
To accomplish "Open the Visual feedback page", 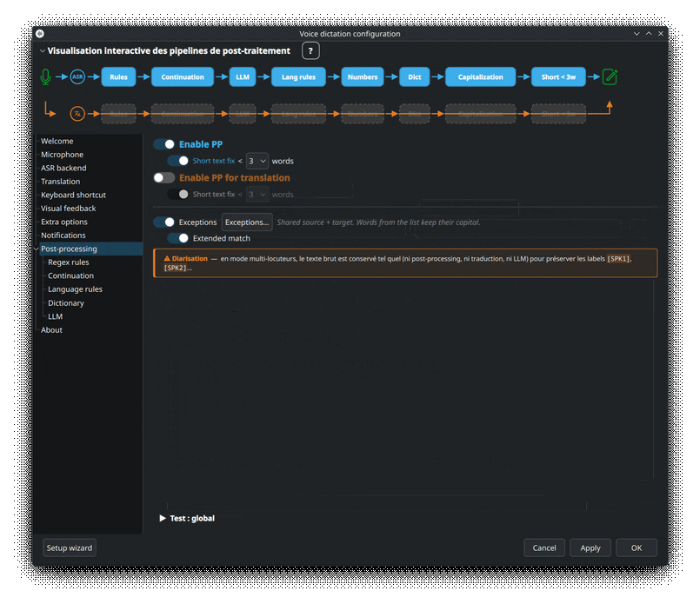I will point(69,209).
